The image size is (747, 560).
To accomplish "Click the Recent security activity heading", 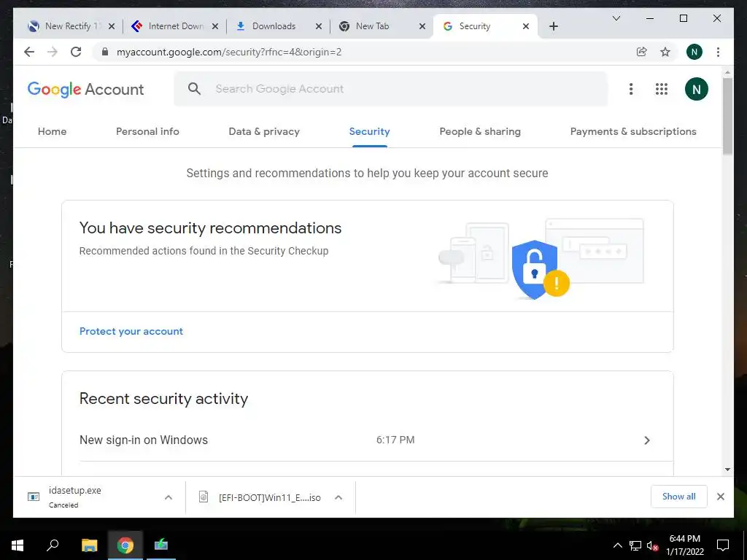I will coord(163,399).
